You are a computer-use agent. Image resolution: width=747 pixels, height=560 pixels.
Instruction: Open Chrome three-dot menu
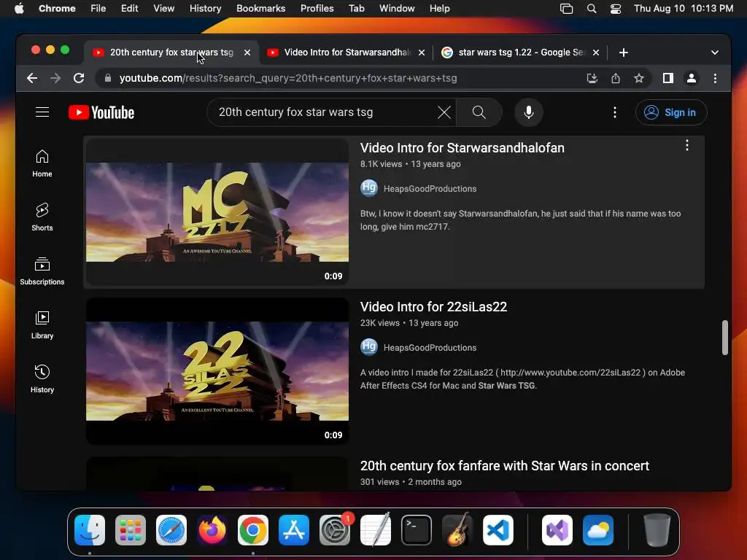(x=715, y=78)
